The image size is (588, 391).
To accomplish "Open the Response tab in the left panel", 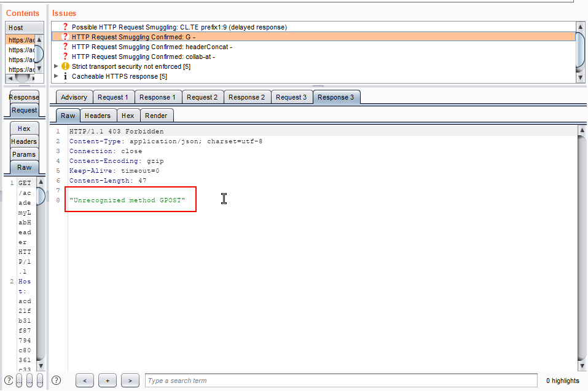I will [24, 97].
